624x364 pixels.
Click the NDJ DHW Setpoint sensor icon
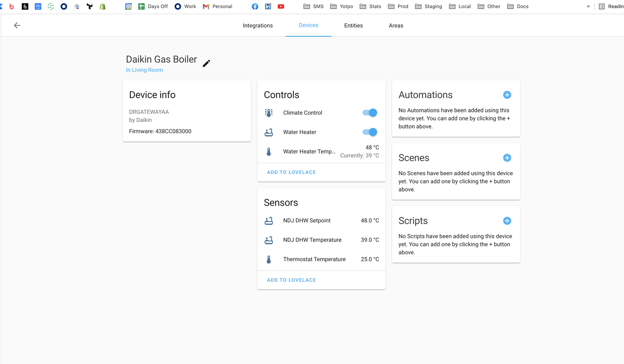click(269, 221)
